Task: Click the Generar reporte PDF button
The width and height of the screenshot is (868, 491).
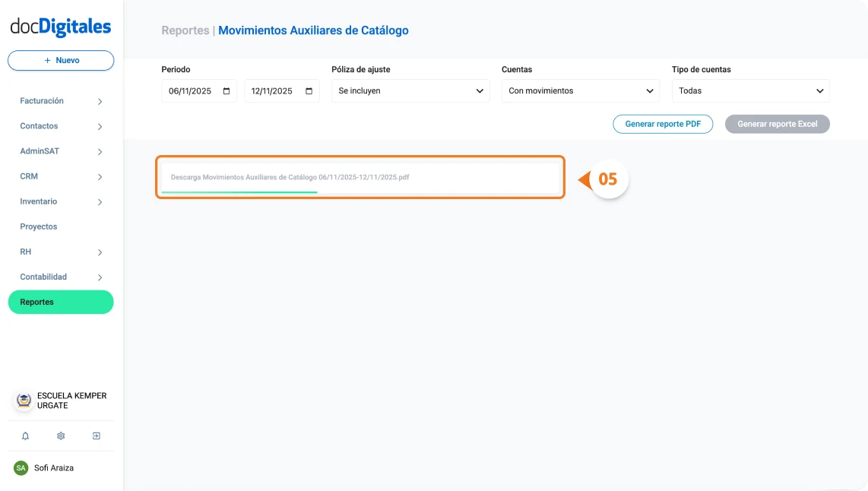Action: coord(663,124)
